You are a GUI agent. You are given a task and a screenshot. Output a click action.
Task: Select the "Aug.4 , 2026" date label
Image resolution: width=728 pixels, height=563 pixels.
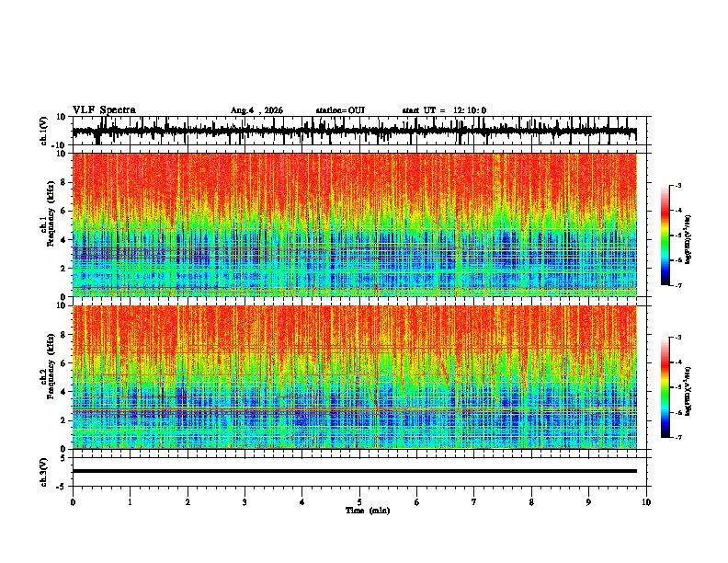pyautogui.click(x=256, y=110)
